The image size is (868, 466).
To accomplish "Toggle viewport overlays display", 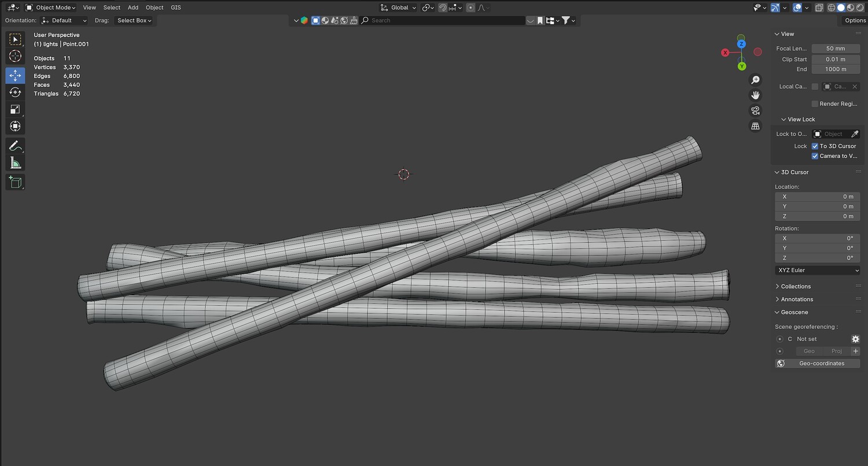I will pyautogui.click(x=797, y=8).
